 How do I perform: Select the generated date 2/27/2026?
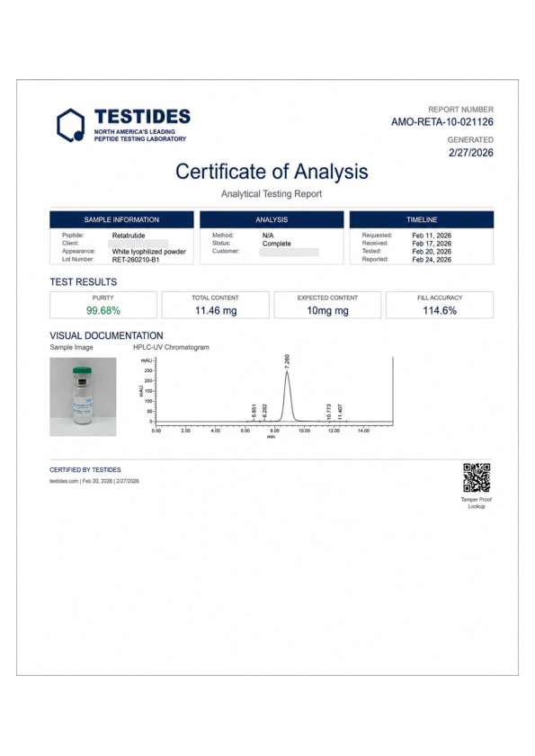point(471,152)
